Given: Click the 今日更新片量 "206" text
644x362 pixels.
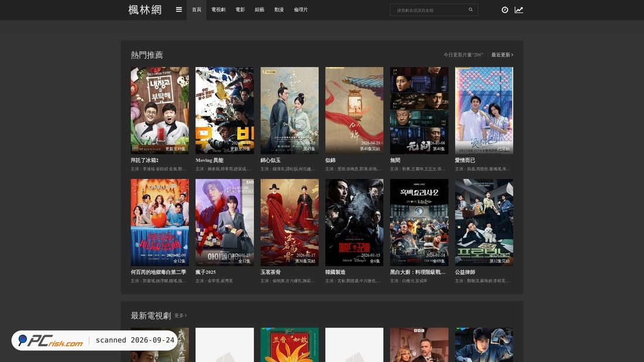Looking at the screenshot, I should tap(463, 54).
